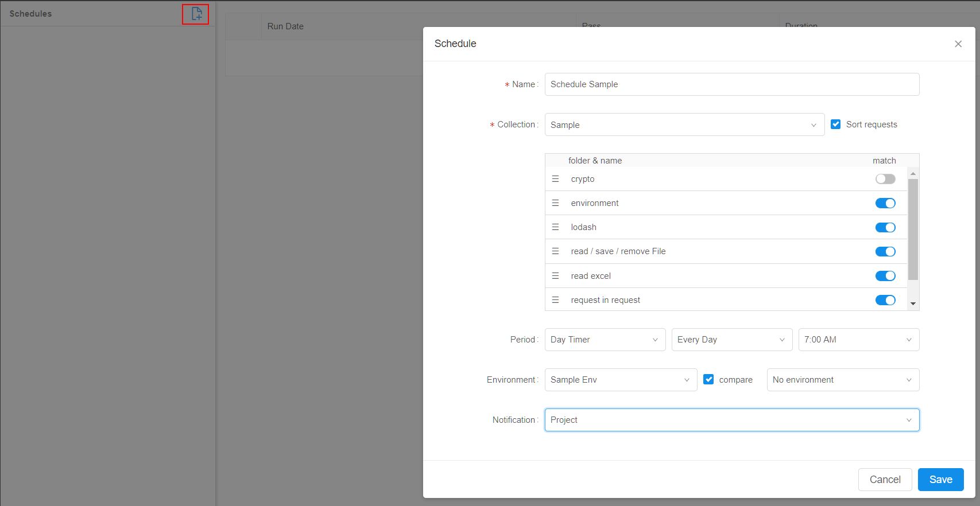Click the scroll up arrow in request list
The image size is (980, 506).
point(913,173)
